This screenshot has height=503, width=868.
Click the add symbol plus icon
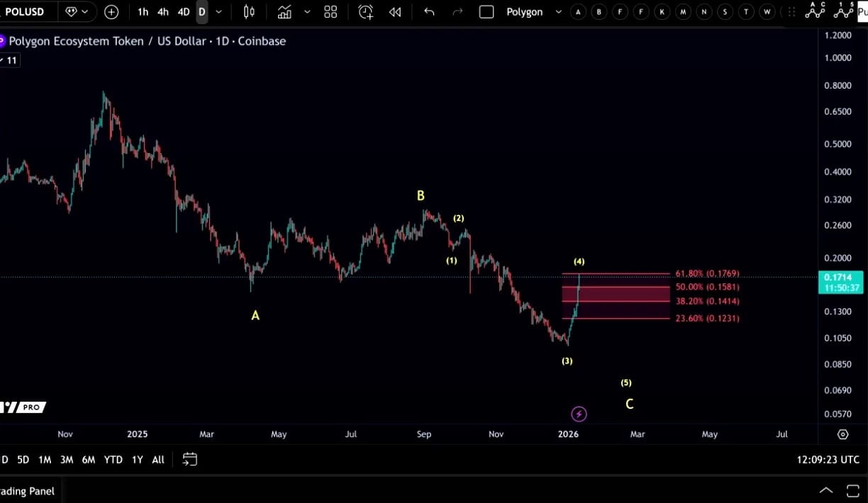[111, 12]
